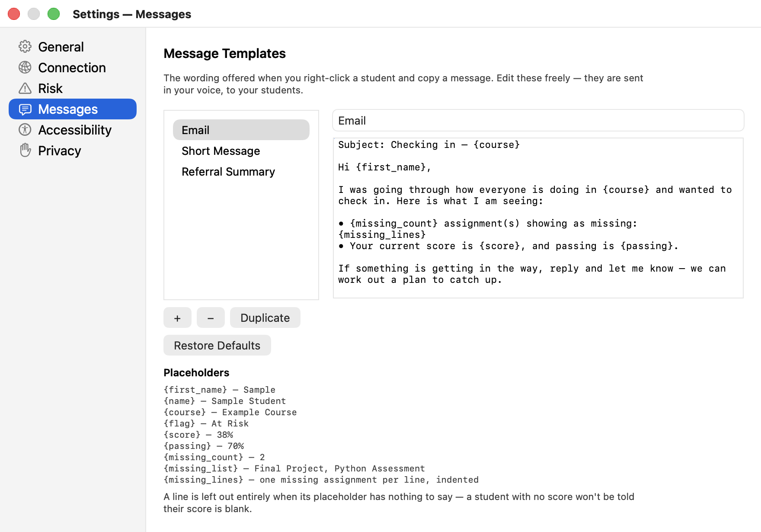
Task: Click the '{missing_lines}' line in the template body
Action: click(382, 234)
